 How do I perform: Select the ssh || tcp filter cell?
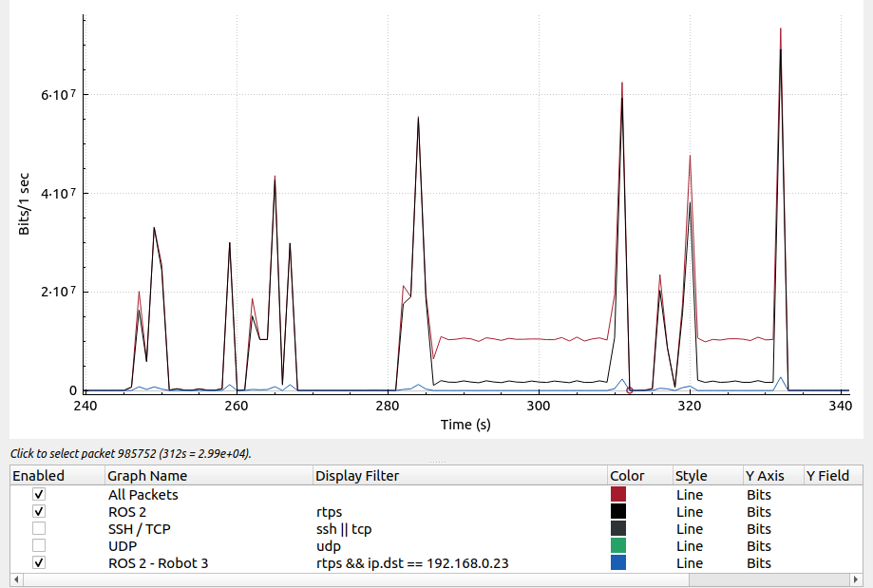[343, 529]
